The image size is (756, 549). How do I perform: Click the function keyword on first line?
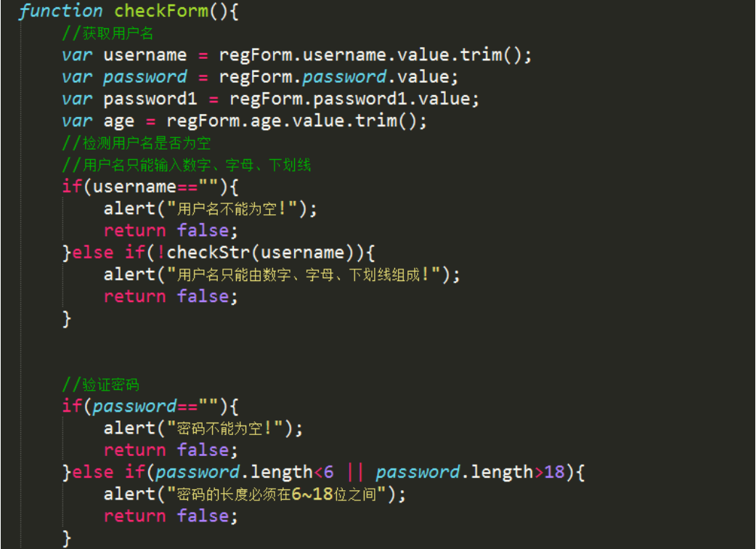point(60,11)
